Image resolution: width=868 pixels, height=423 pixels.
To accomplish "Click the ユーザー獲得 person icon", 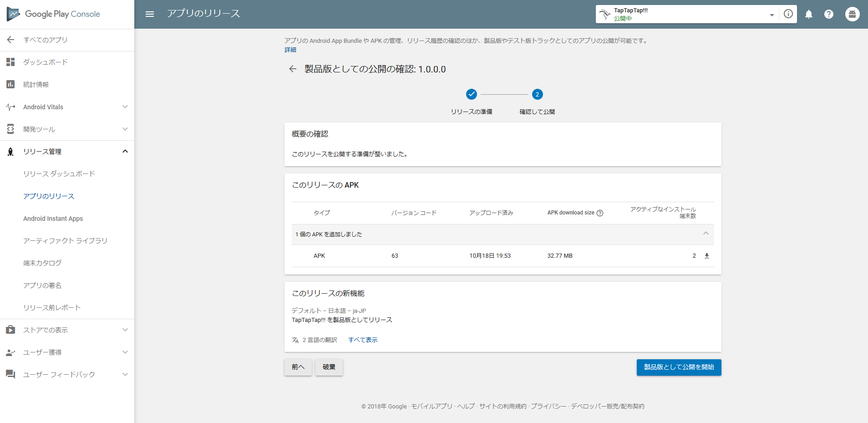I will click(10, 352).
